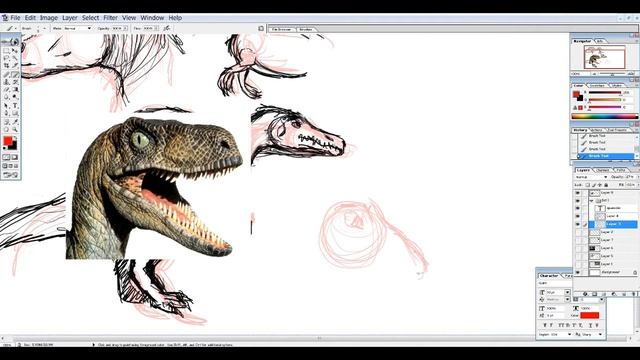The height and width of the screenshot is (360, 640).
Task: Show Layer 6 via visibility box
Action: pos(578,248)
